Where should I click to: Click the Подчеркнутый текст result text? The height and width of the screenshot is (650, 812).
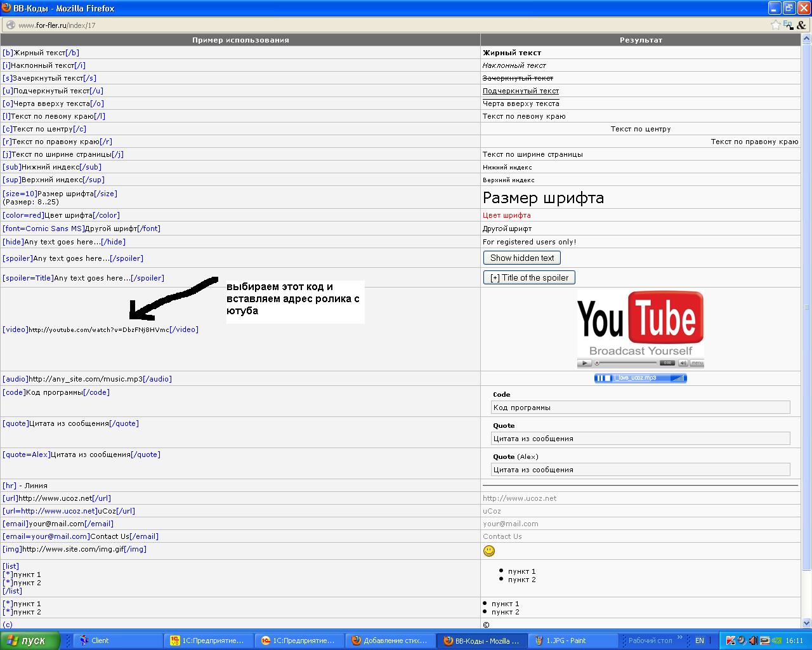521,91
